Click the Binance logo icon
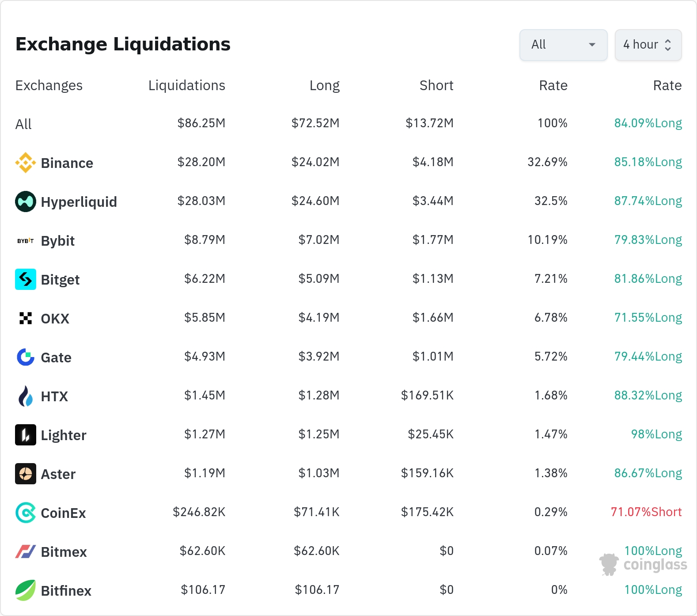Viewport: 697px width, 616px height. tap(26, 163)
